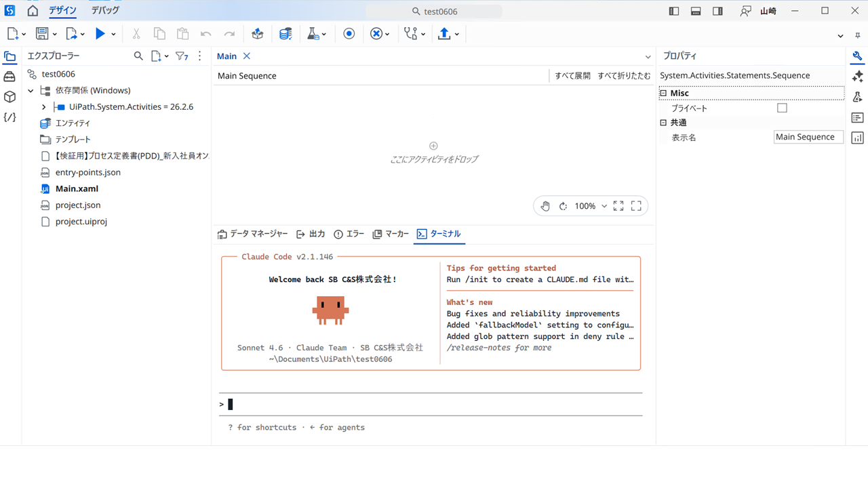This screenshot has height=488, width=868.
Task: Collapse the 依存関係 (Windows) tree node
Action: click(x=31, y=90)
